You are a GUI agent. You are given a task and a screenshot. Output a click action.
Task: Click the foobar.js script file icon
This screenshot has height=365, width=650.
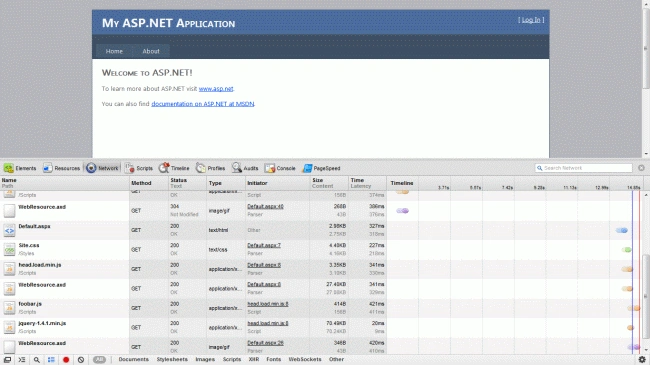(x=9, y=308)
